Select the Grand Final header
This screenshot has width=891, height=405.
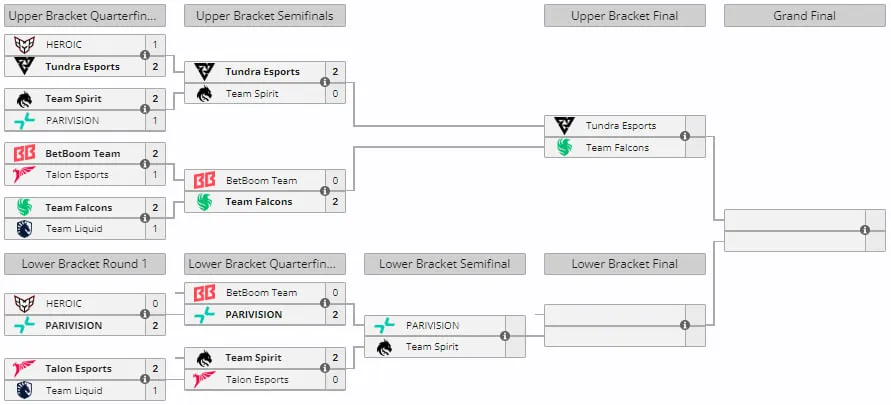pos(805,16)
